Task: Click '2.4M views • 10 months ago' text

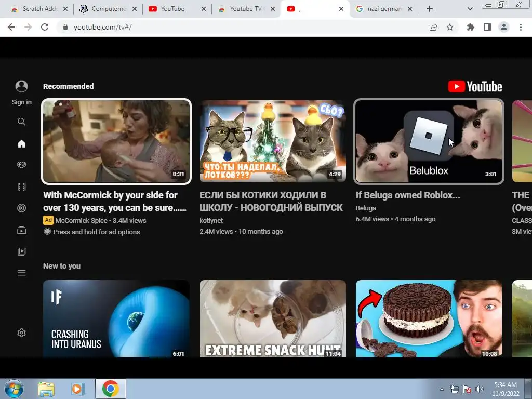Action: coord(241,231)
